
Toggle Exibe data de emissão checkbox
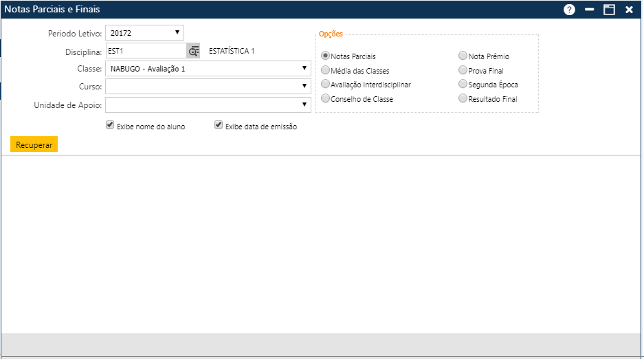(x=219, y=126)
